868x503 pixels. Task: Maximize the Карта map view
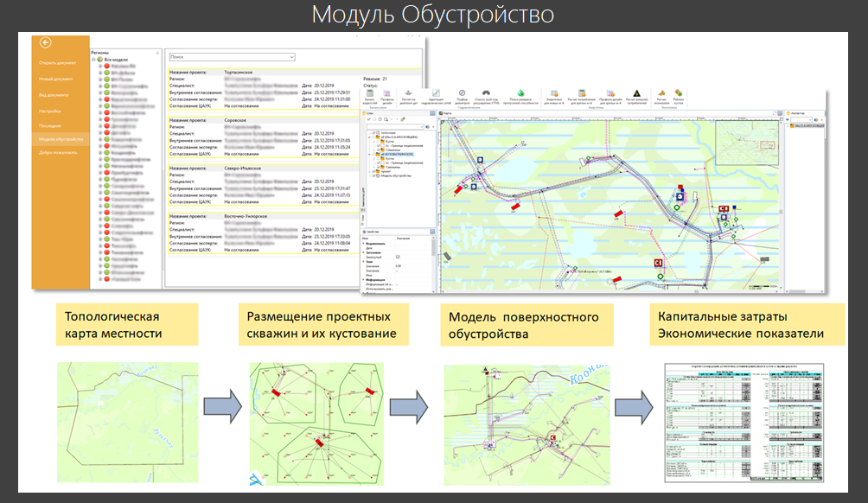pos(775,113)
